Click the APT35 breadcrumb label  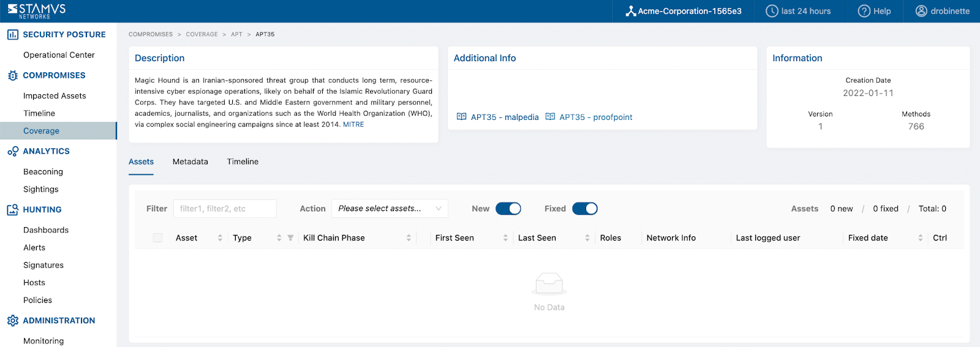coord(265,34)
